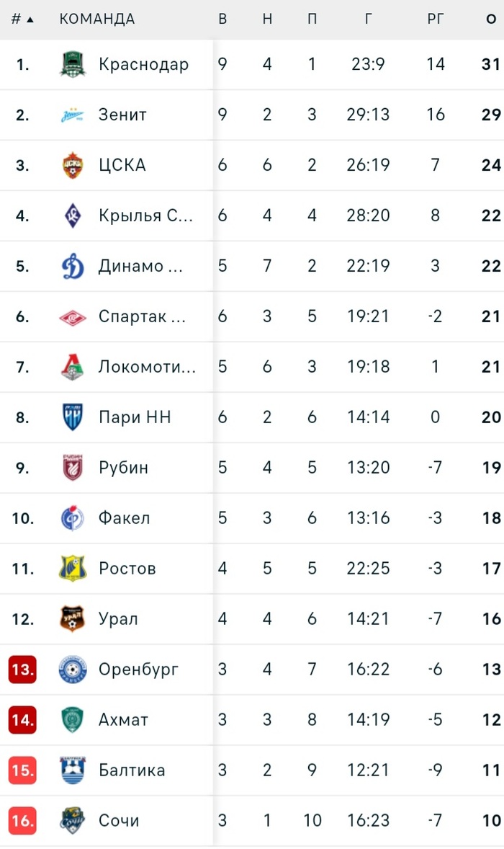
Task: Click the red position 16 badge
Action: tap(22, 820)
